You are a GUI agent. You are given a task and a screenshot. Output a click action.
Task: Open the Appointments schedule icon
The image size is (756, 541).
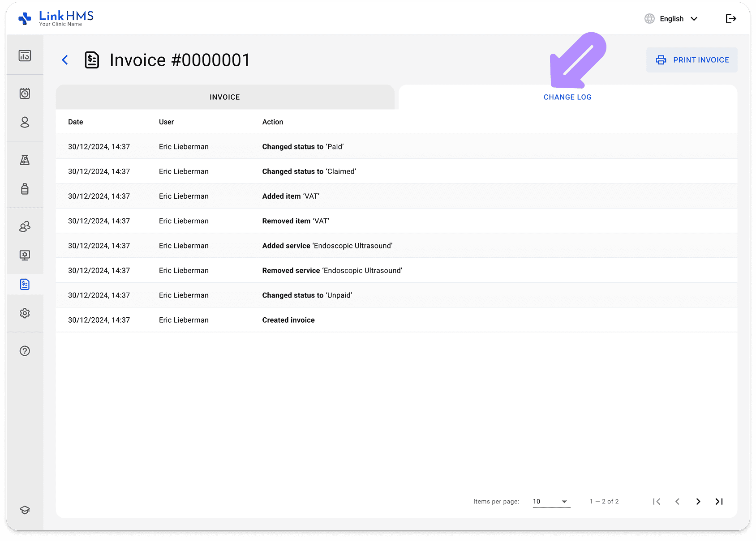(x=25, y=93)
